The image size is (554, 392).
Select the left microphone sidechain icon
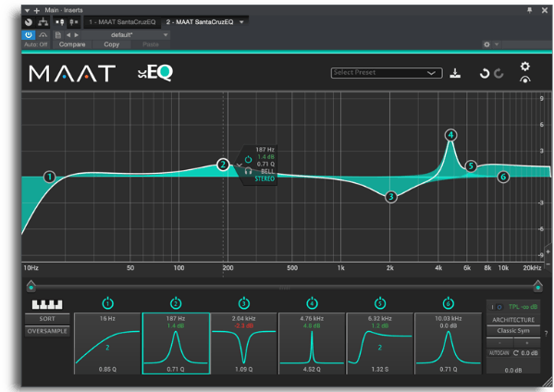coord(60,22)
